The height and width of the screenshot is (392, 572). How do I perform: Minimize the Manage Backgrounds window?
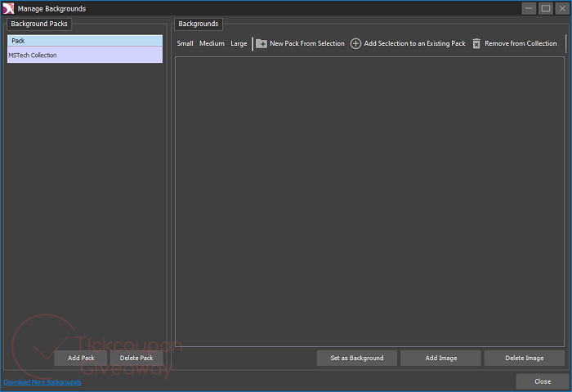click(529, 8)
